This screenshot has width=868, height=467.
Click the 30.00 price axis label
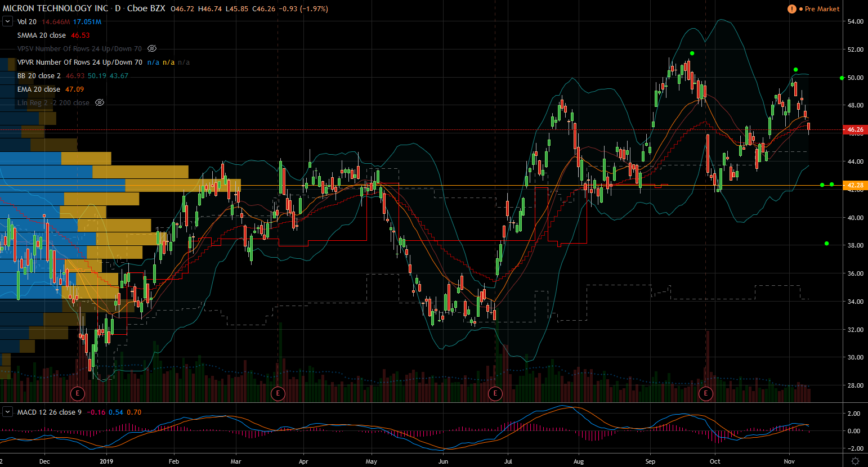pos(855,357)
